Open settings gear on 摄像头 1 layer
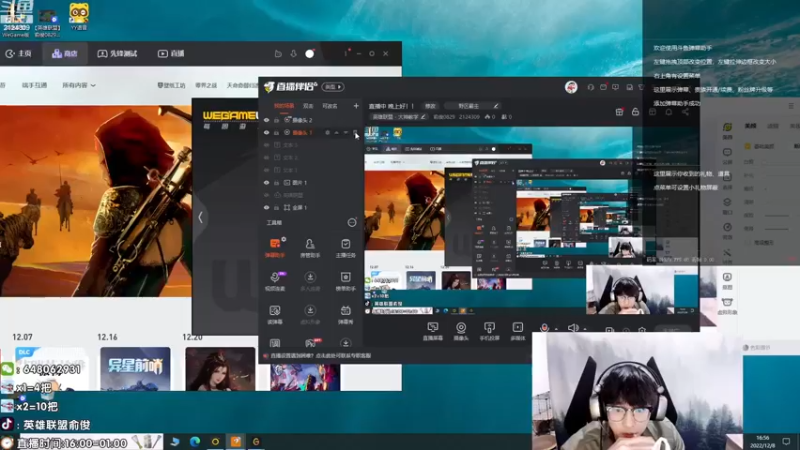Viewport: 800px width, 450px height. pyautogui.click(x=328, y=133)
